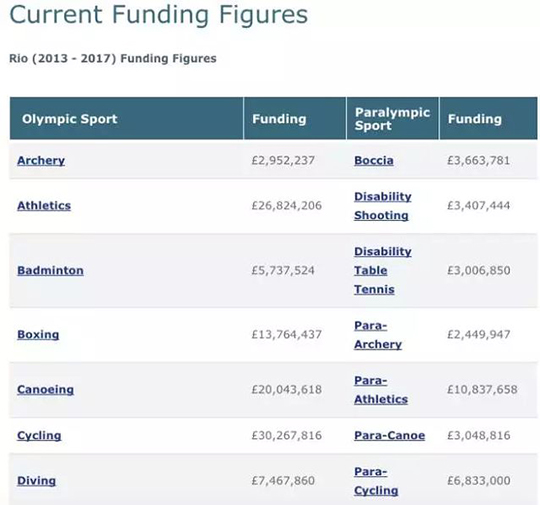The width and height of the screenshot is (540, 505).
Task: Click the Para-Athletics funding amount £10,837,658
Action: point(482,390)
